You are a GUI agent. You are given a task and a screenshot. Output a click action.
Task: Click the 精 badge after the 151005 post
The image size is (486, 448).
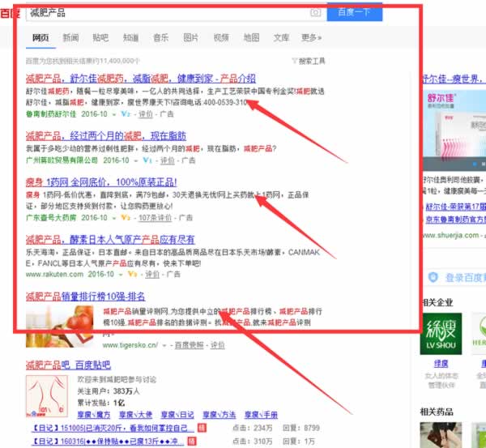click(202, 428)
